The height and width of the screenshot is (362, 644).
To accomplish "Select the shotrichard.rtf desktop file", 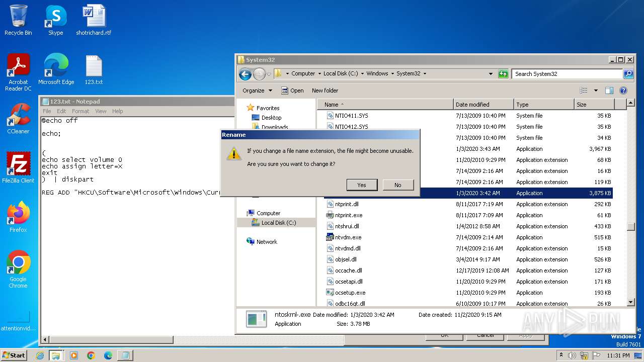I will (x=94, y=20).
